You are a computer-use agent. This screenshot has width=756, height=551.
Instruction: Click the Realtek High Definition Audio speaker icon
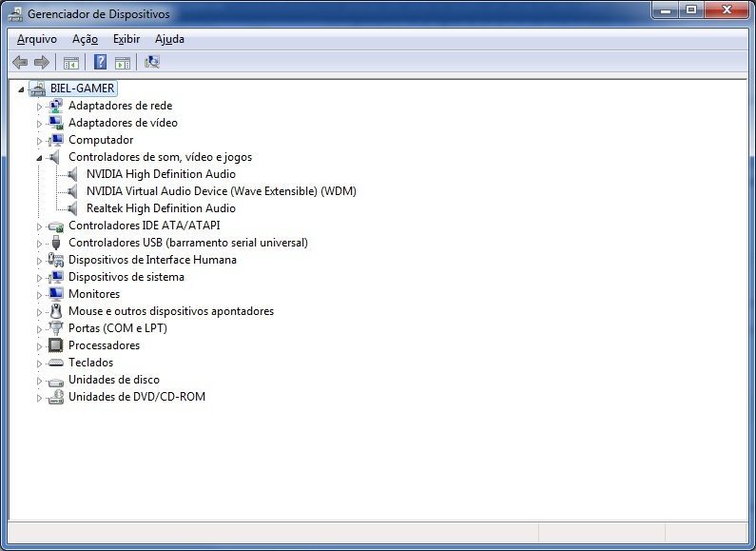(73, 208)
